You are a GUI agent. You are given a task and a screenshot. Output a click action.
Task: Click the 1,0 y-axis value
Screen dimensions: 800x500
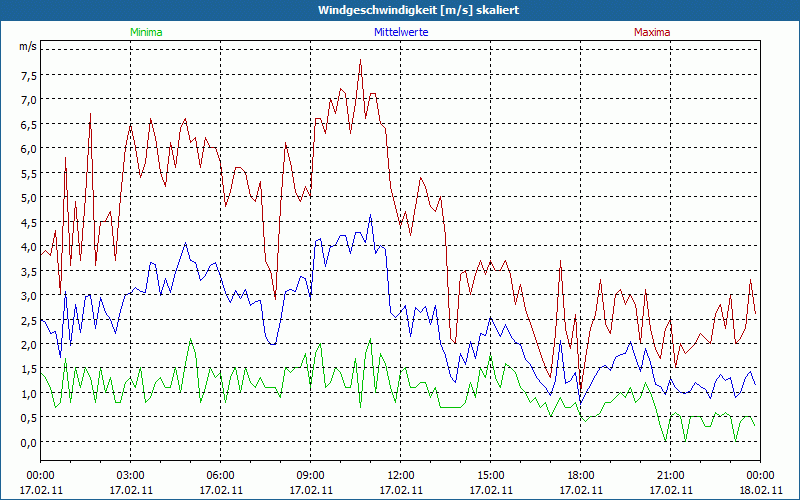click(x=29, y=394)
